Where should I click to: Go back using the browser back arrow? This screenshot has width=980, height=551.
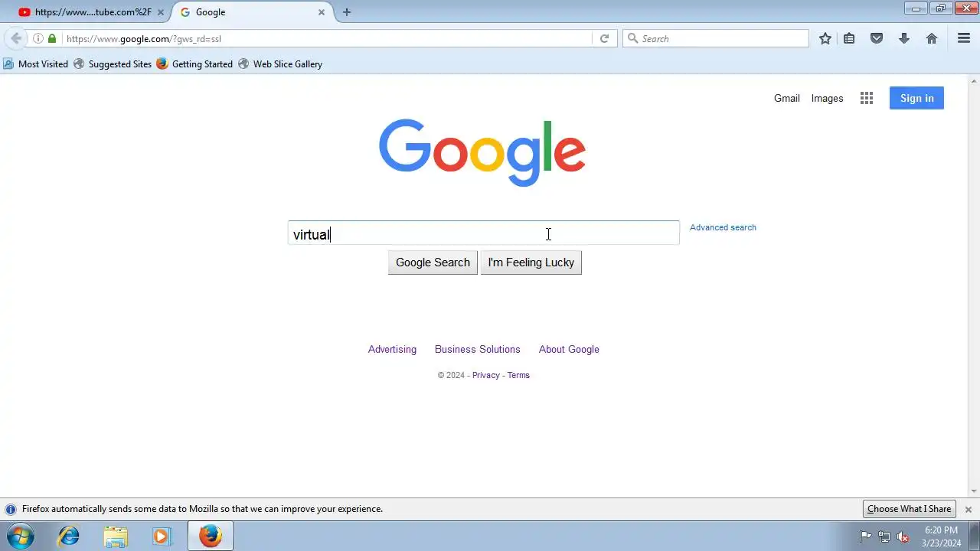click(x=16, y=38)
